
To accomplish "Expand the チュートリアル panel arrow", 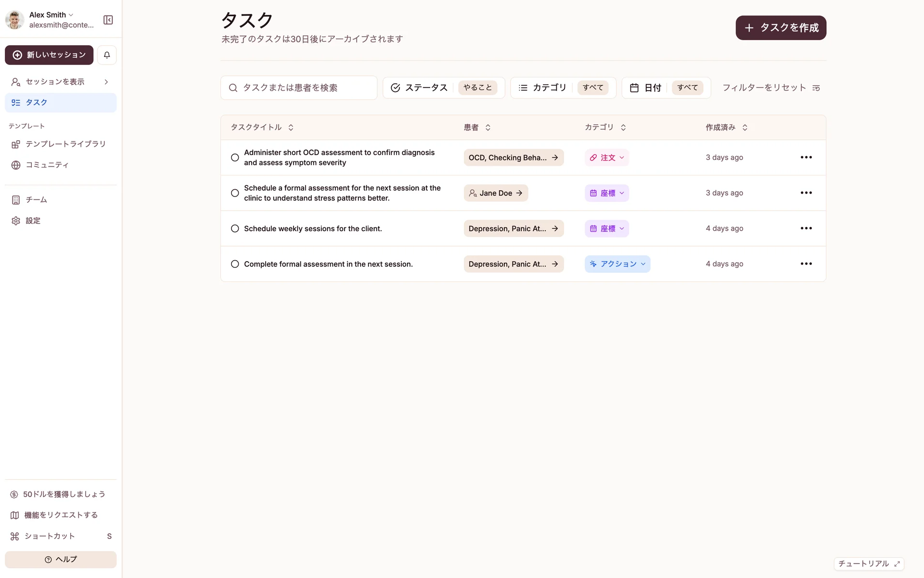I will point(897,564).
